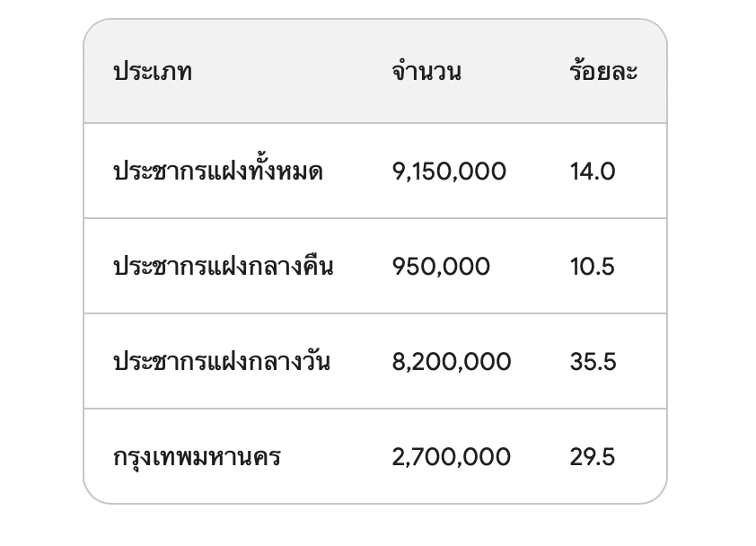Click the จำนวน column header

(x=426, y=72)
